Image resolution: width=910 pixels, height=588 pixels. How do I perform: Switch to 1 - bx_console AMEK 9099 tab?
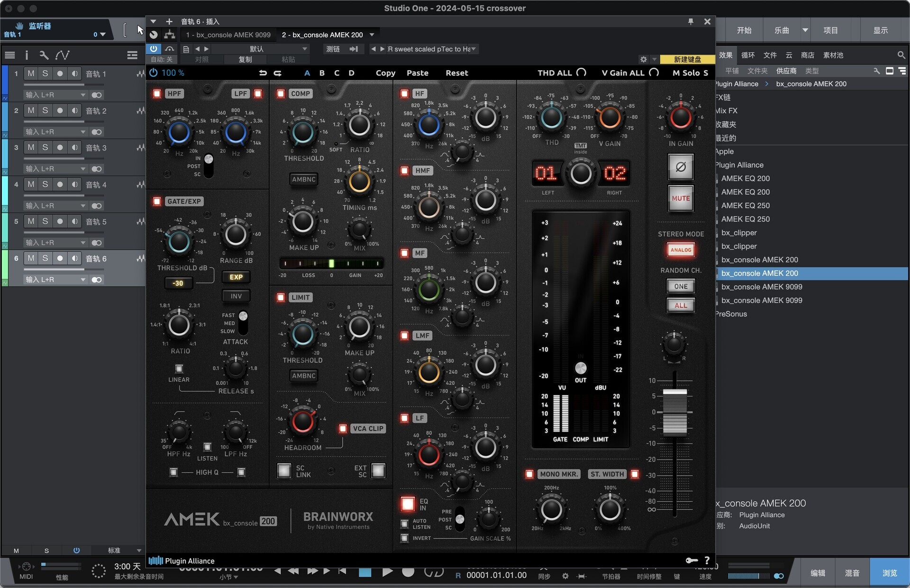(x=228, y=35)
